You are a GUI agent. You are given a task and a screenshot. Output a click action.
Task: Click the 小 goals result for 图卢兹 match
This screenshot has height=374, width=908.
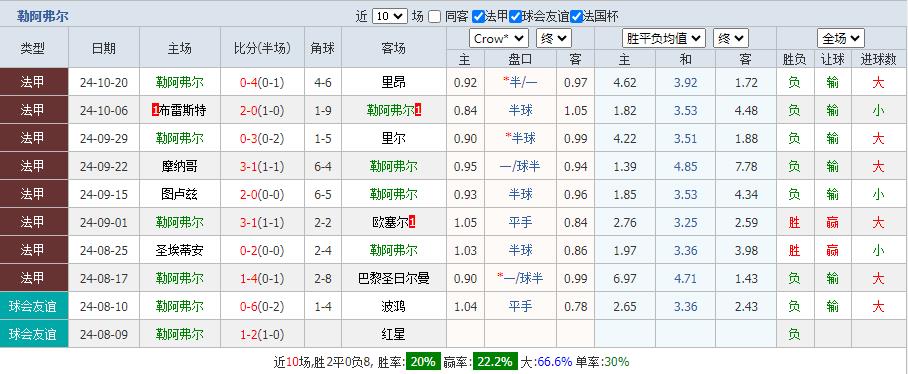pyautogui.click(x=878, y=194)
